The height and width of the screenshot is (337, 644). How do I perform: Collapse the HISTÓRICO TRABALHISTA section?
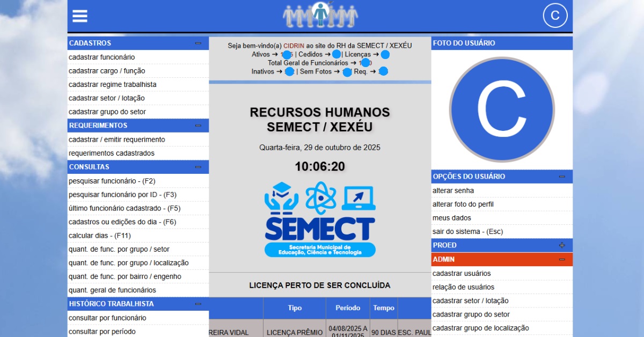pos(198,304)
